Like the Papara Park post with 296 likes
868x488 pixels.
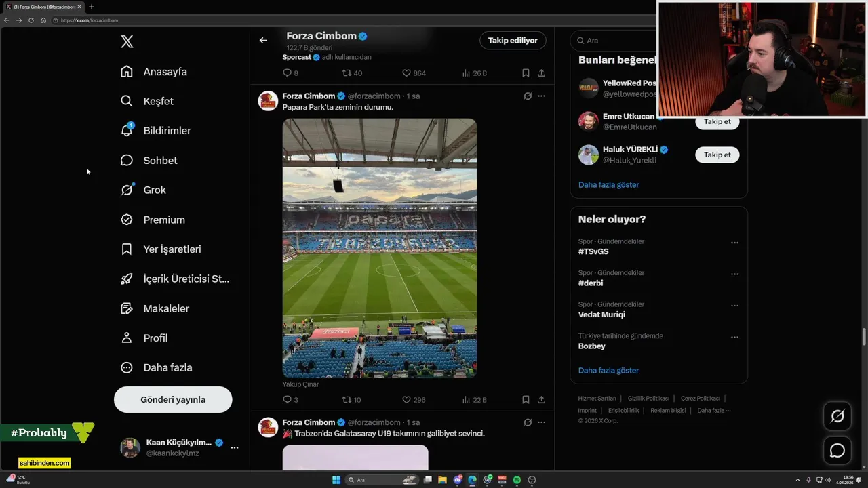click(414, 400)
